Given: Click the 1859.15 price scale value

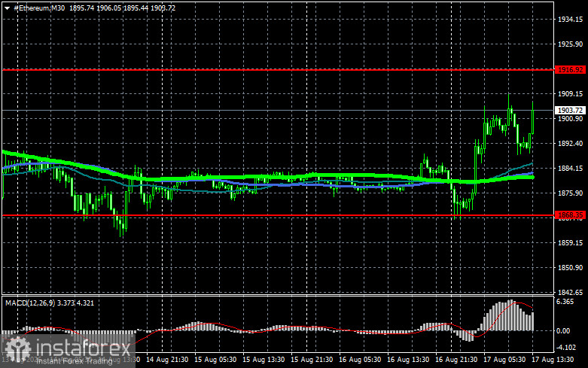Looking at the screenshot, I should 571,243.
